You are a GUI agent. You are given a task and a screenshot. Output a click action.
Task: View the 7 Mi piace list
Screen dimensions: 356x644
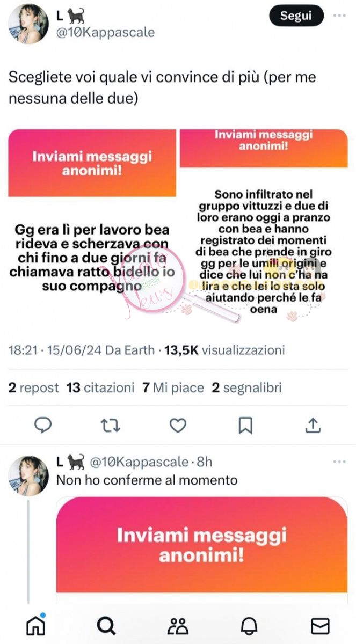(x=173, y=387)
